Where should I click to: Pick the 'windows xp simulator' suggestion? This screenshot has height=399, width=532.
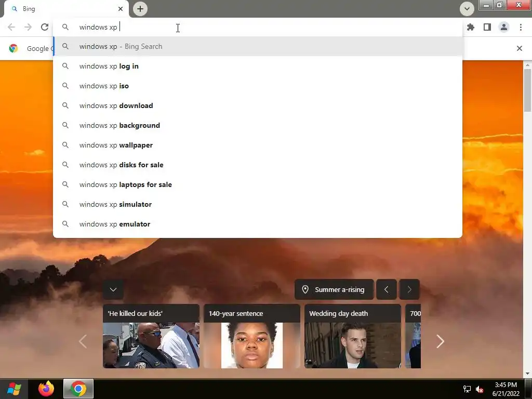tap(258, 204)
